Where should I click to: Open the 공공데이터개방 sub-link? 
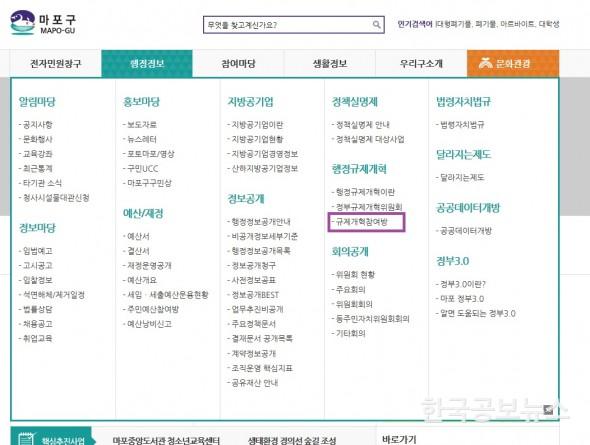pyautogui.click(x=465, y=231)
